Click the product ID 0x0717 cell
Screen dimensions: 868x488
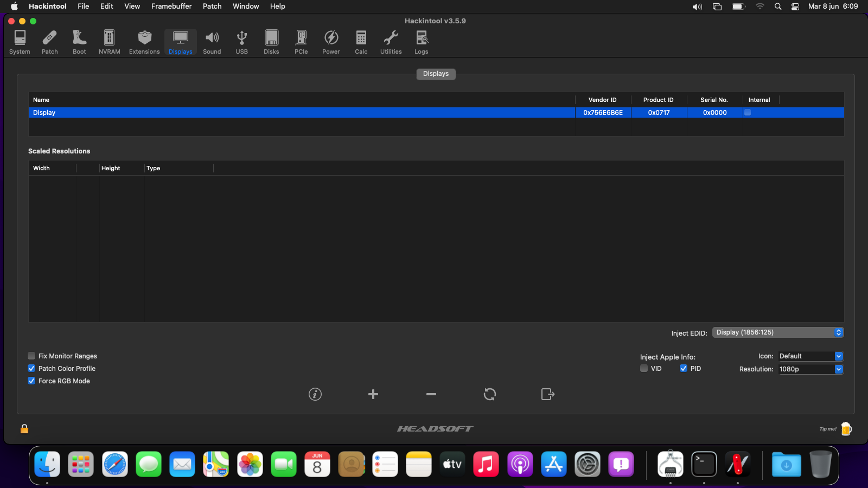pyautogui.click(x=659, y=113)
